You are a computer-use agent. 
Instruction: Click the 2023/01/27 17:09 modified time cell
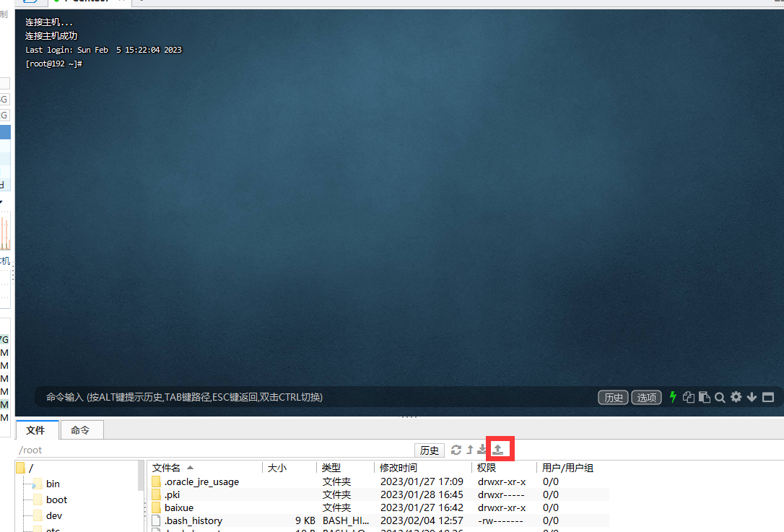point(422,481)
